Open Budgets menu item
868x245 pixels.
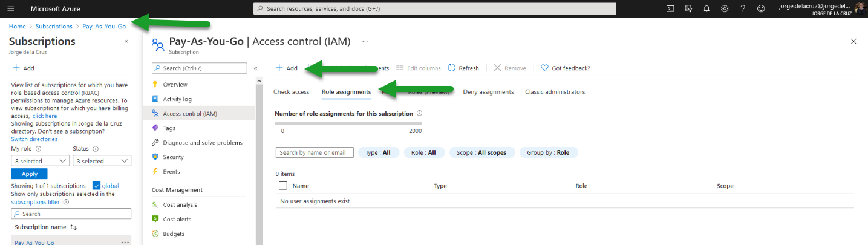(174, 234)
